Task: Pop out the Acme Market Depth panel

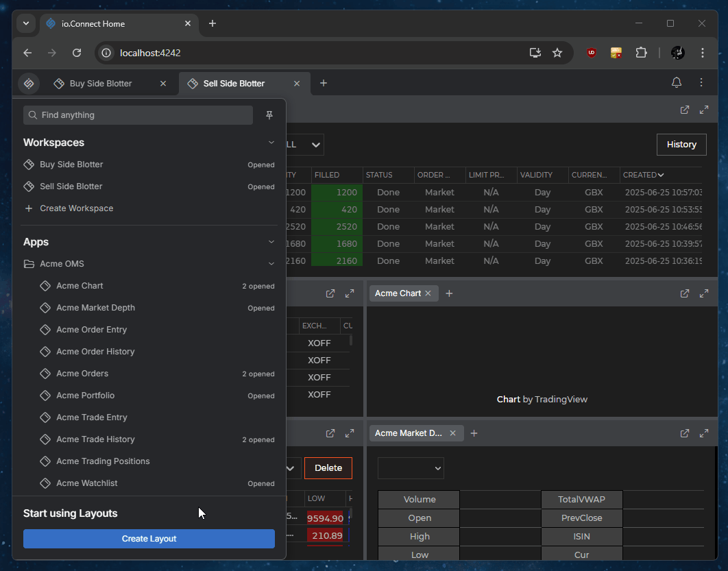Action: [x=685, y=433]
